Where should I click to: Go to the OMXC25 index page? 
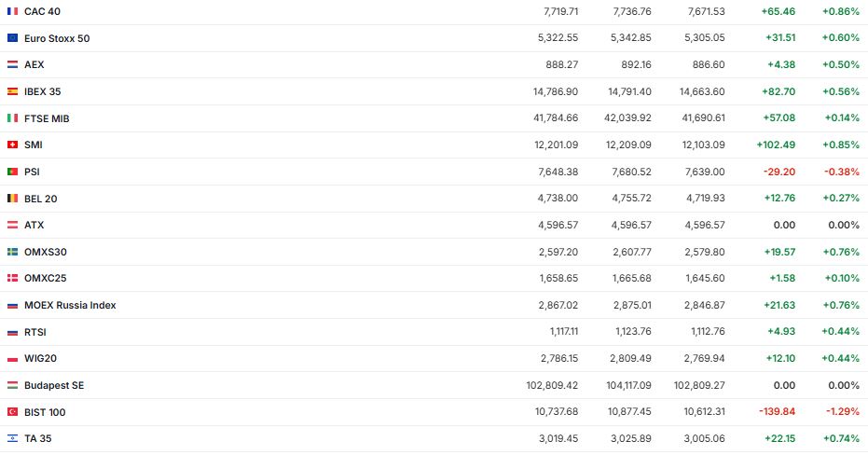46,278
